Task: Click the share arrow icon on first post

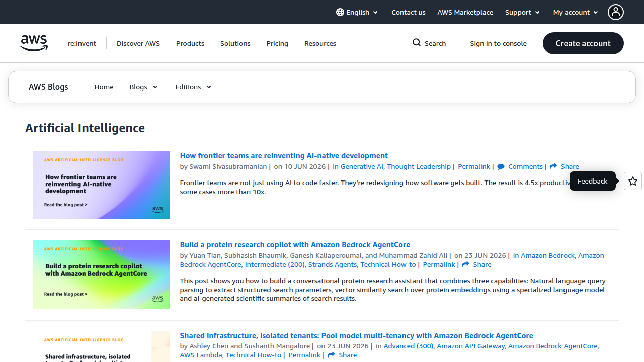Action: pos(553,166)
